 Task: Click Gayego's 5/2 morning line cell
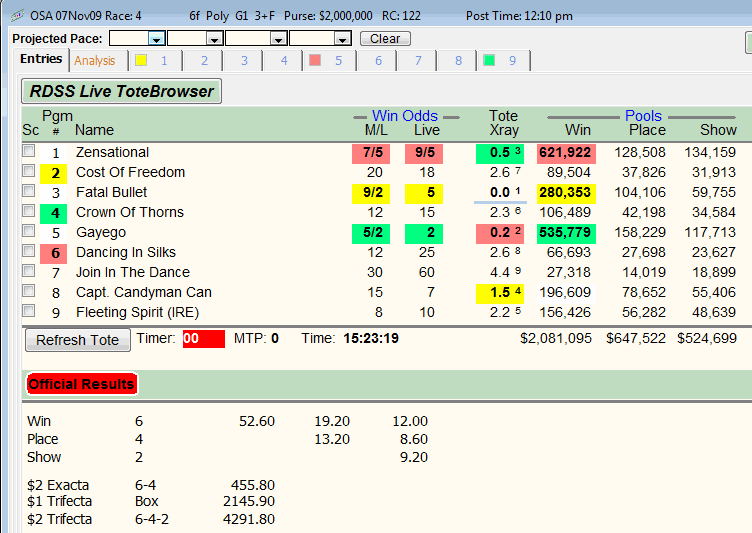tap(371, 233)
